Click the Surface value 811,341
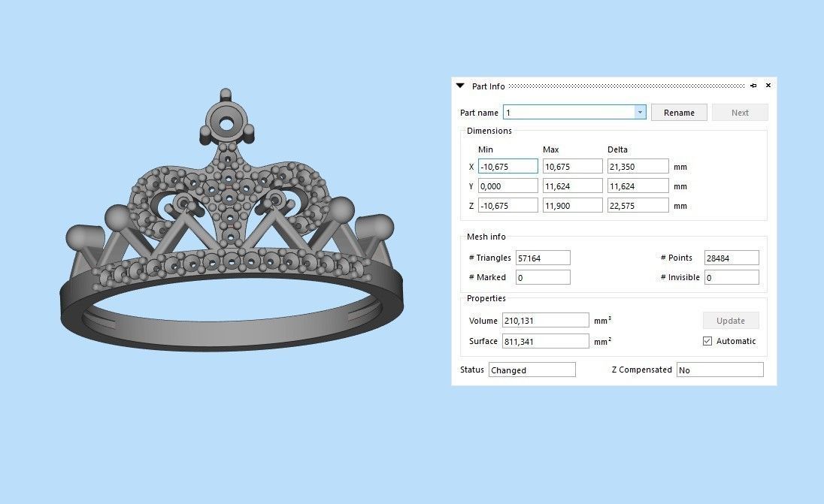The height and width of the screenshot is (504, 824). 546,341
